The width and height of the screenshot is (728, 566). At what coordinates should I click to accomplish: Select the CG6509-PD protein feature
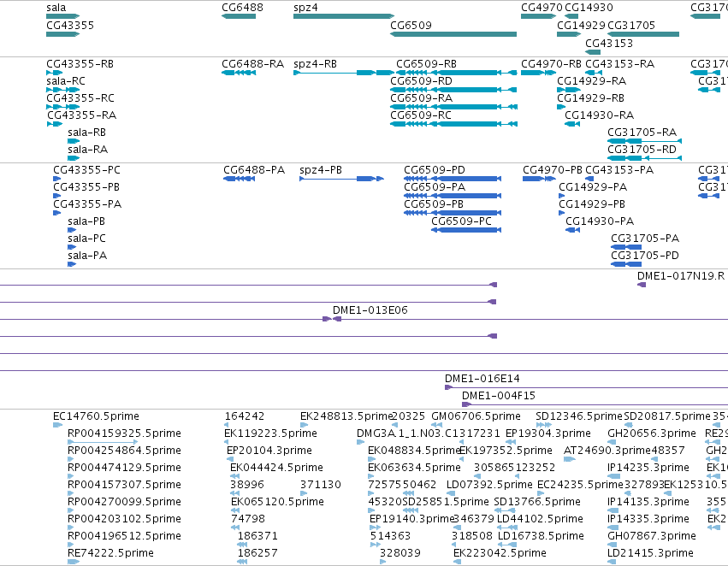click(x=453, y=179)
